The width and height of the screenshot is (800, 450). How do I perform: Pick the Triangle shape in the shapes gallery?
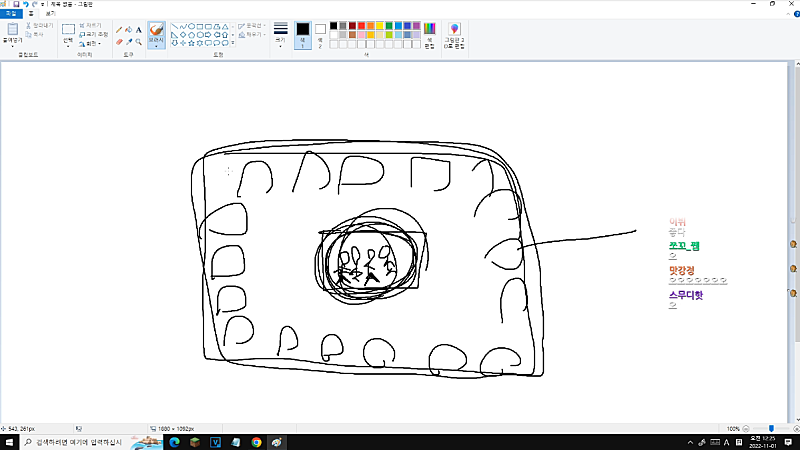pos(225,27)
